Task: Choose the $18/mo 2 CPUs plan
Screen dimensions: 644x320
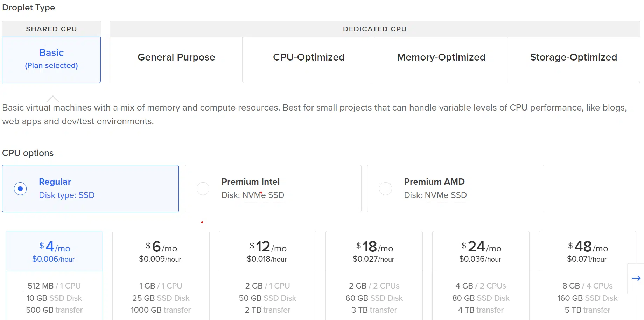Action: click(374, 252)
